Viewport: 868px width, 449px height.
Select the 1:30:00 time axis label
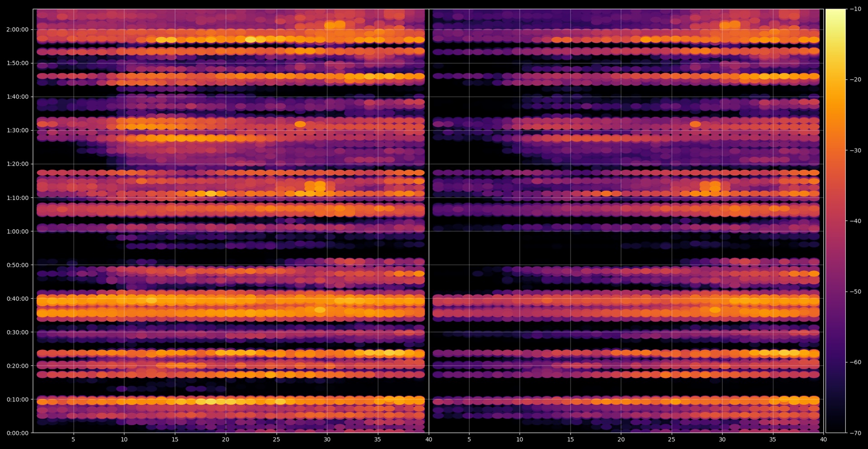[x=18, y=130]
